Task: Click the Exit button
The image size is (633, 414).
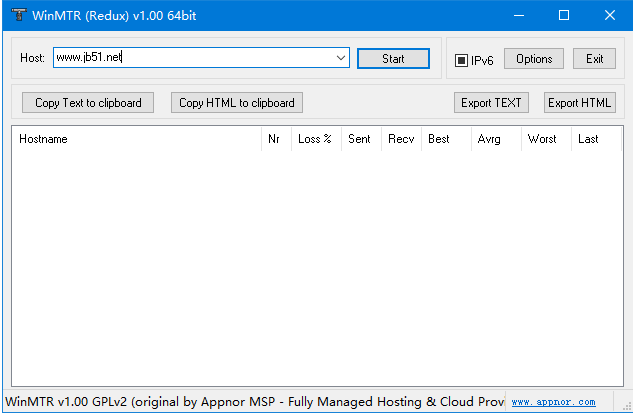Action: tap(594, 59)
